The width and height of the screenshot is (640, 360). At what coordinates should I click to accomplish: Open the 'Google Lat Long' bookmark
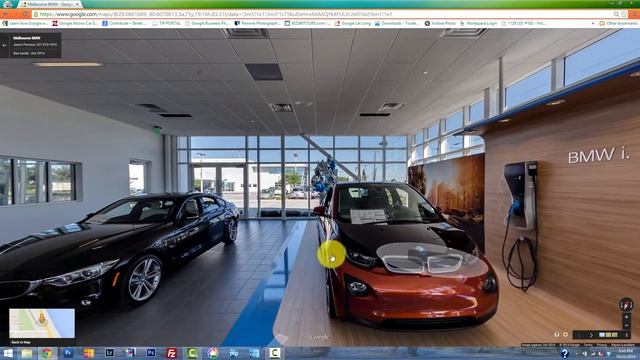(x=353, y=23)
